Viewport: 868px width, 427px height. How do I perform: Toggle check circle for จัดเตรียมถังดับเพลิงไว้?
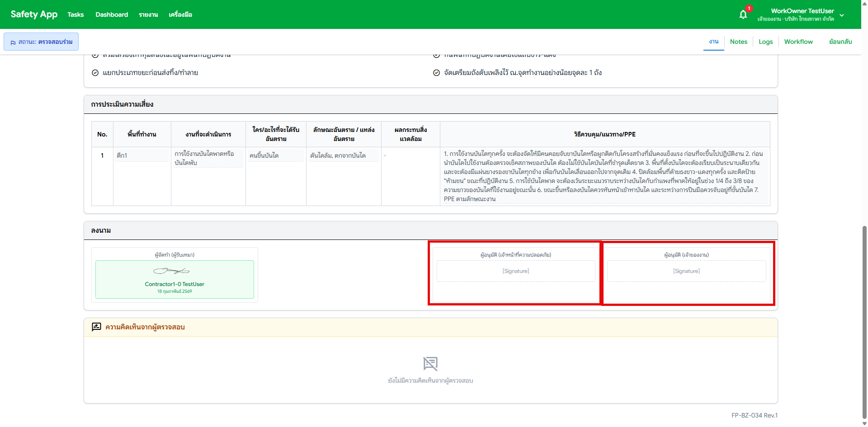(x=436, y=73)
